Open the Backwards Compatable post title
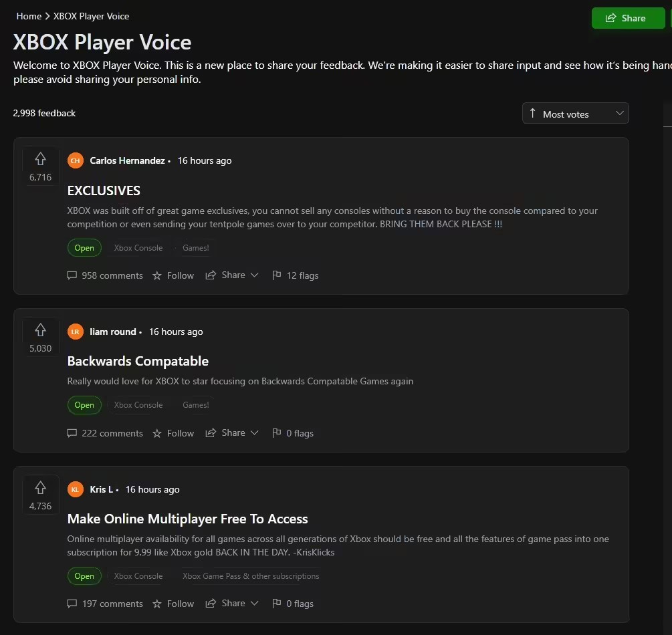 click(x=138, y=361)
